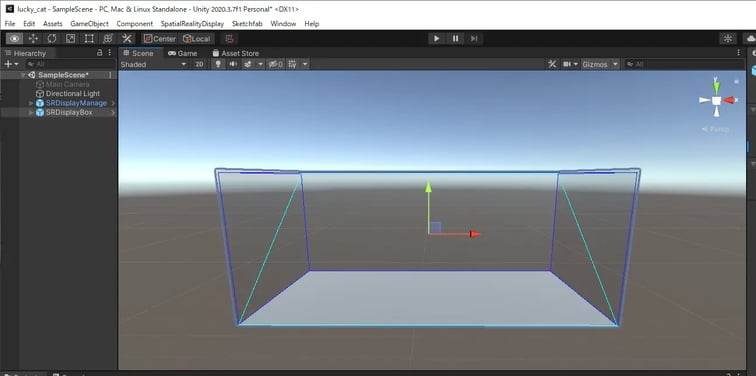Image resolution: width=756 pixels, height=376 pixels.
Task: Toggle Persp projection label
Action: click(x=716, y=129)
